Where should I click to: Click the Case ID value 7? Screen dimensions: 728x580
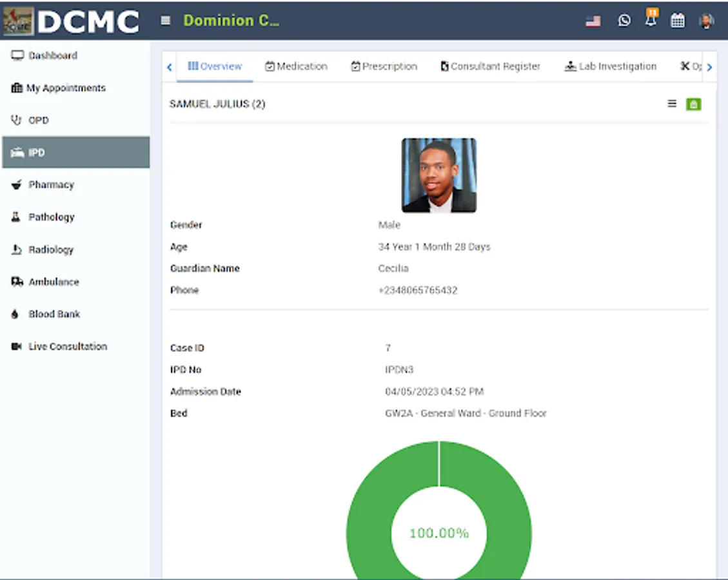coord(388,348)
